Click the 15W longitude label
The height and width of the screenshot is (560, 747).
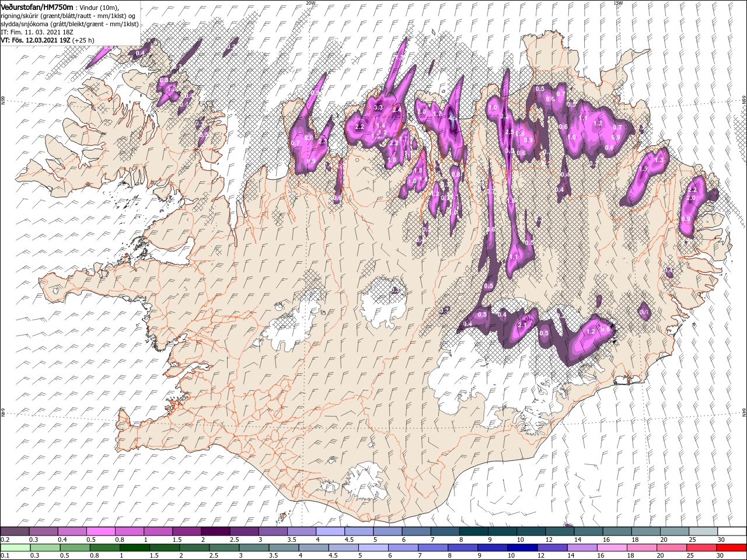coord(618,2)
